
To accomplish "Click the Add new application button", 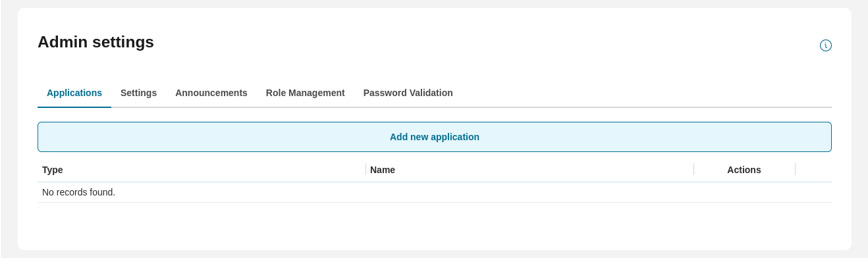I will pos(435,137).
